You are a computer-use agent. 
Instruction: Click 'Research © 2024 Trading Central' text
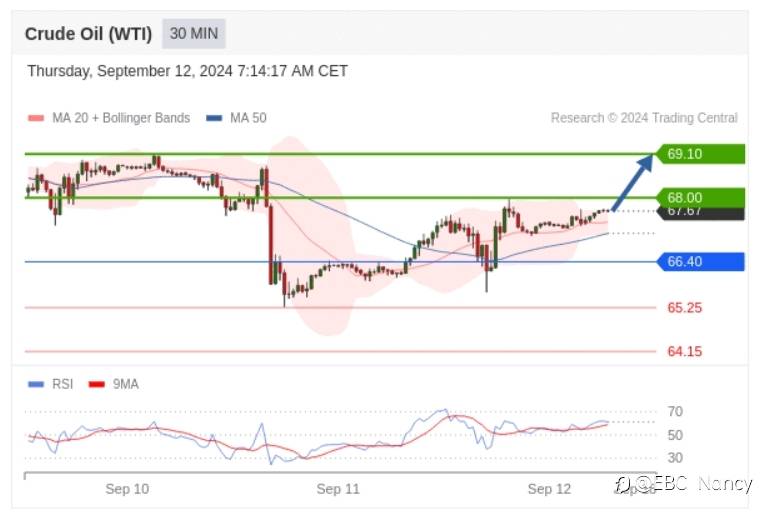click(x=644, y=118)
